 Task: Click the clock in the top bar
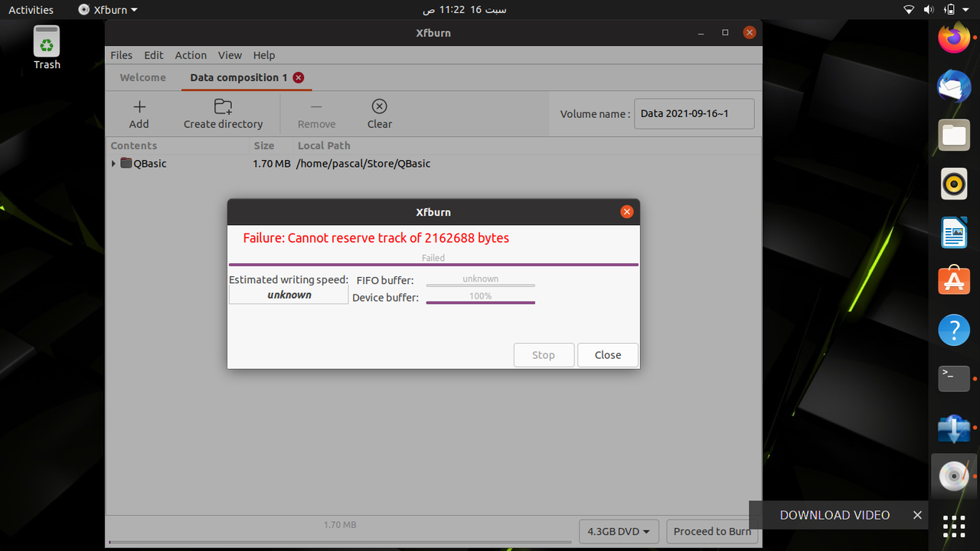click(465, 10)
